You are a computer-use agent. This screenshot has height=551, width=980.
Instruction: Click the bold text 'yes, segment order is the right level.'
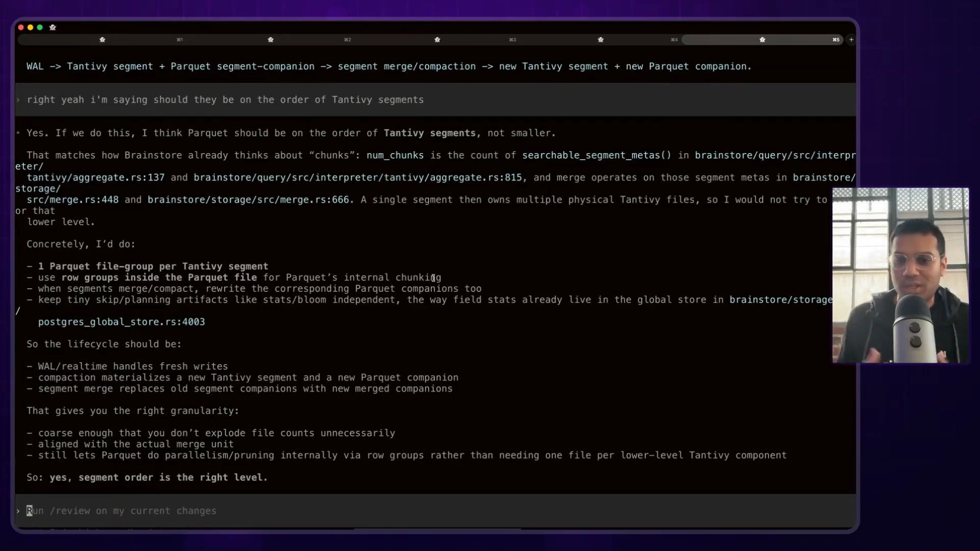point(159,478)
